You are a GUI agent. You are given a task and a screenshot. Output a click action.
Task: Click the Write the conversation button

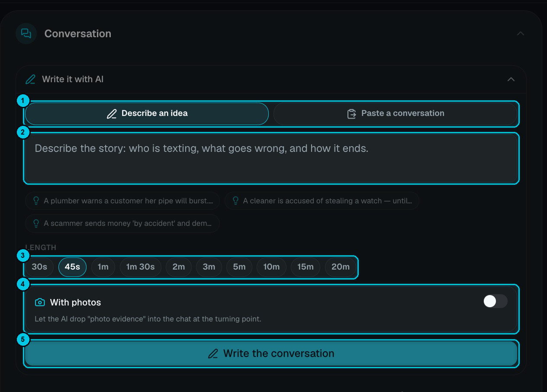click(x=271, y=353)
